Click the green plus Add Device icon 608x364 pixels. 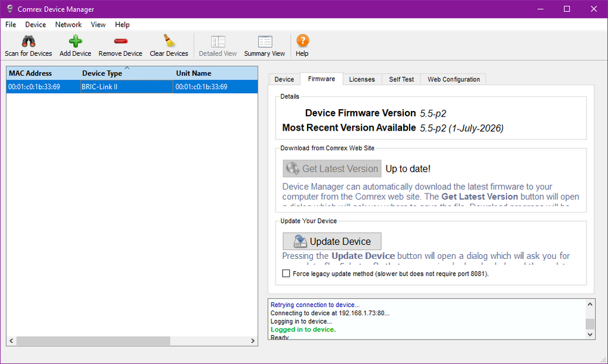click(x=75, y=41)
